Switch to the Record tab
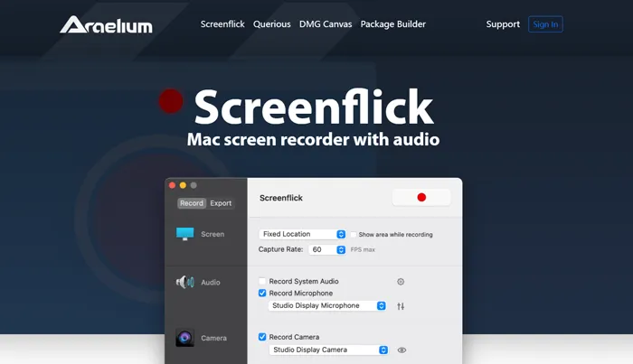This screenshot has width=633, height=364. click(x=192, y=203)
